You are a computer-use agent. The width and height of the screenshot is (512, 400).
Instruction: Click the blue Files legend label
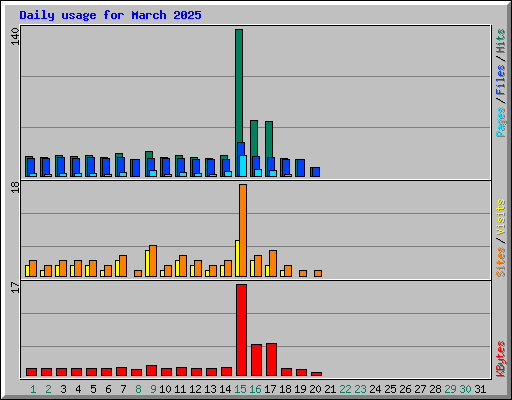coord(500,80)
